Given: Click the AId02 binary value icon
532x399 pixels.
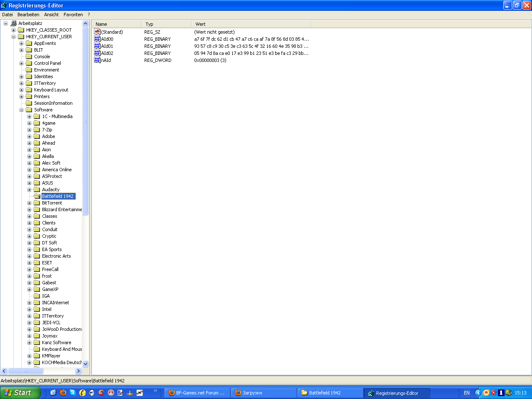Looking at the screenshot, I should (97, 53).
